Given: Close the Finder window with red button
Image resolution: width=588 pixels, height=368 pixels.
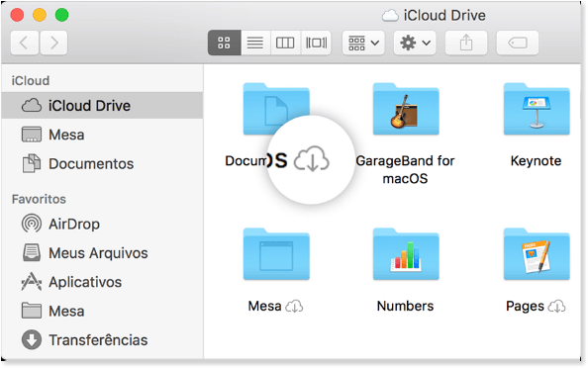Looking at the screenshot, I should click(x=17, y=15).
